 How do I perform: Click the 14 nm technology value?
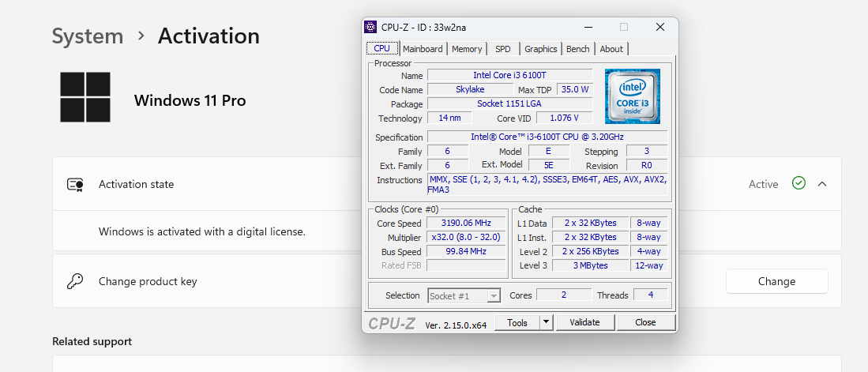coord(449,118)
